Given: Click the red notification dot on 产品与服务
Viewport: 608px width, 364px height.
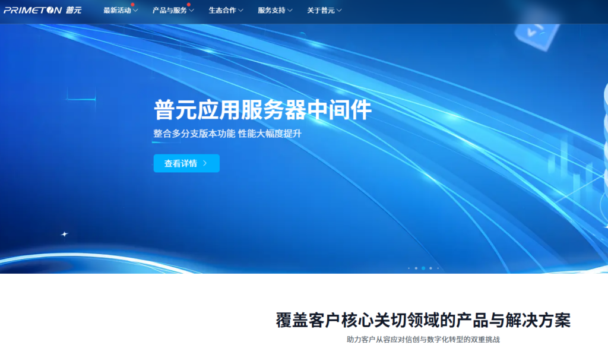Looking at the screenshot, I should 189,5.
